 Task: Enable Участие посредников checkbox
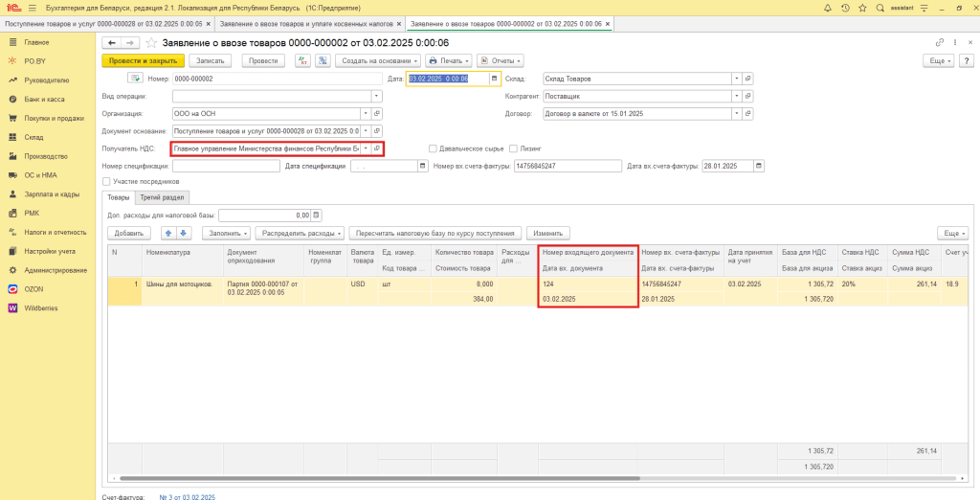pos(105,181)
